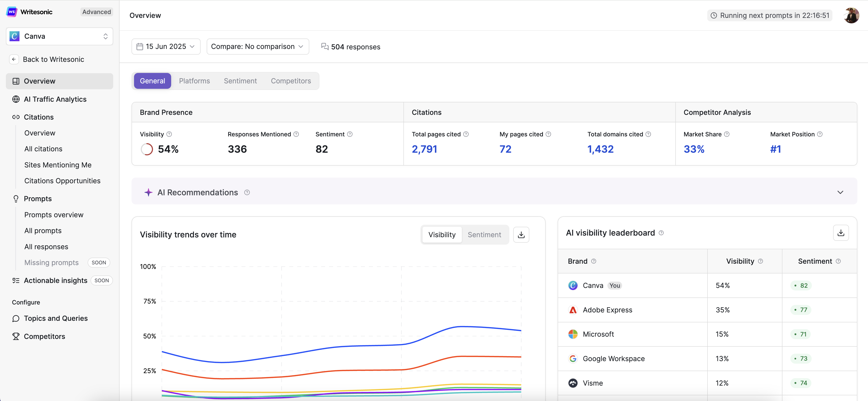This screenshot has width=868, height=401.
Task: Toggle chart to Visibility view
Action: point(442,235)
